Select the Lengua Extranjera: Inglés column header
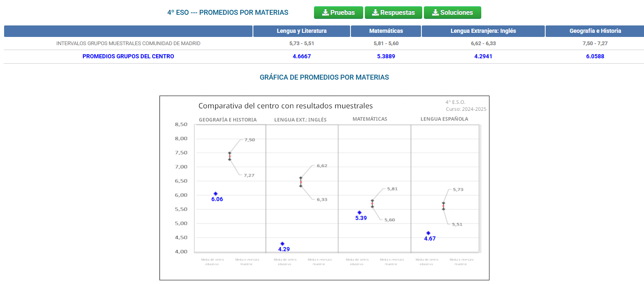This screenshot has width=644, height=284. [483, 31]
